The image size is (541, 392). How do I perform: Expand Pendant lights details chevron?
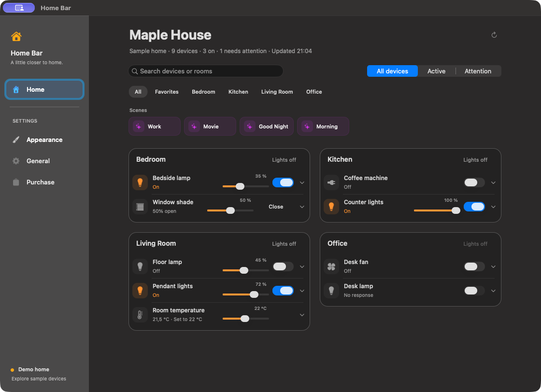coord(302,291)
